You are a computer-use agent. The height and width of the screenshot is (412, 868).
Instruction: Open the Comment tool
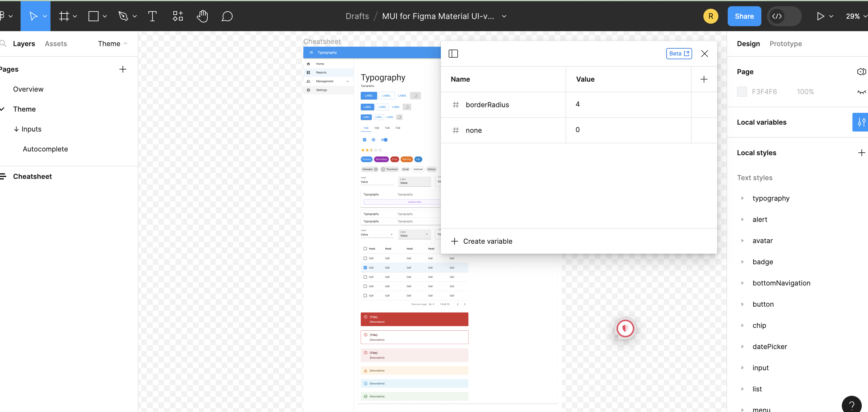tap(227, 16)
